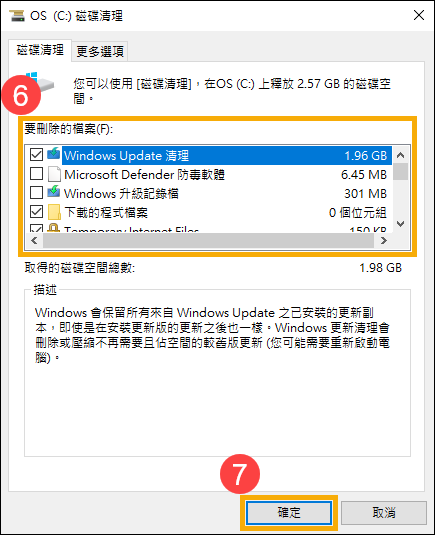Uncheck the 下載的程式檔案 checkbox
Screen dimensions: 435x535
pos(36,212)
